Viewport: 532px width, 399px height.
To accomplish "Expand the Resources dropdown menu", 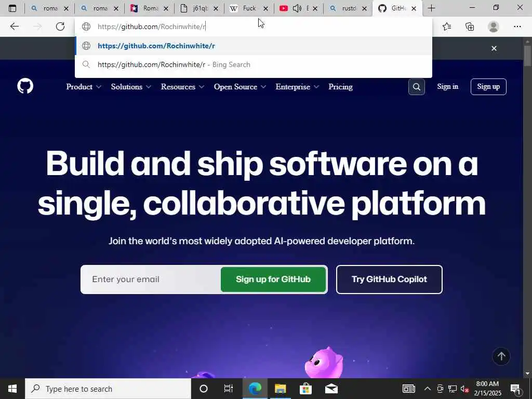I will [x=182, y=87].
